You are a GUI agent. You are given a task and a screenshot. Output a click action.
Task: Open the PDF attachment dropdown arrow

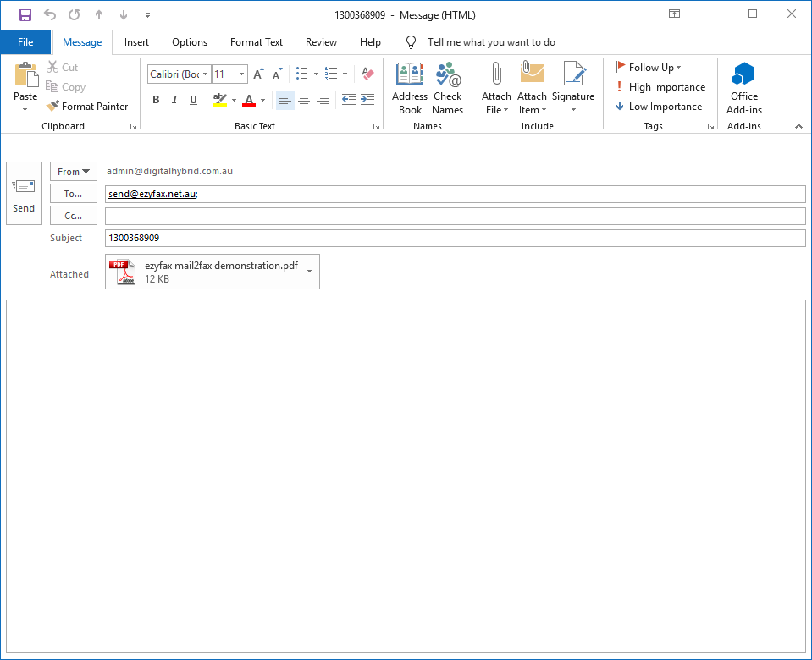coord(310,272)
